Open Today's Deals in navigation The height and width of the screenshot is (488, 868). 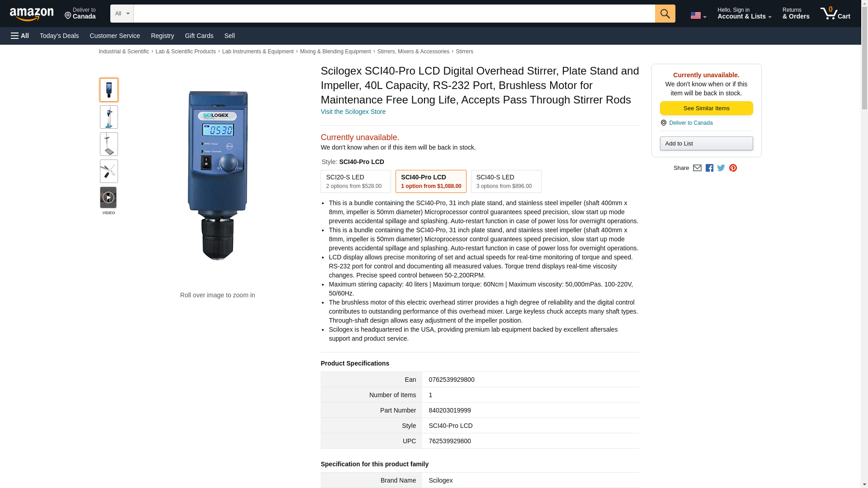click(x=59, y=36)
